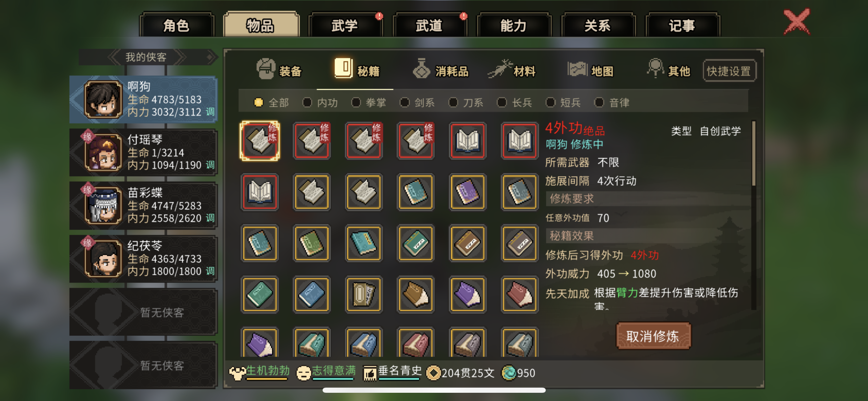
Task: Open the 材料 materials branch icon
Action: pos(499,69)
